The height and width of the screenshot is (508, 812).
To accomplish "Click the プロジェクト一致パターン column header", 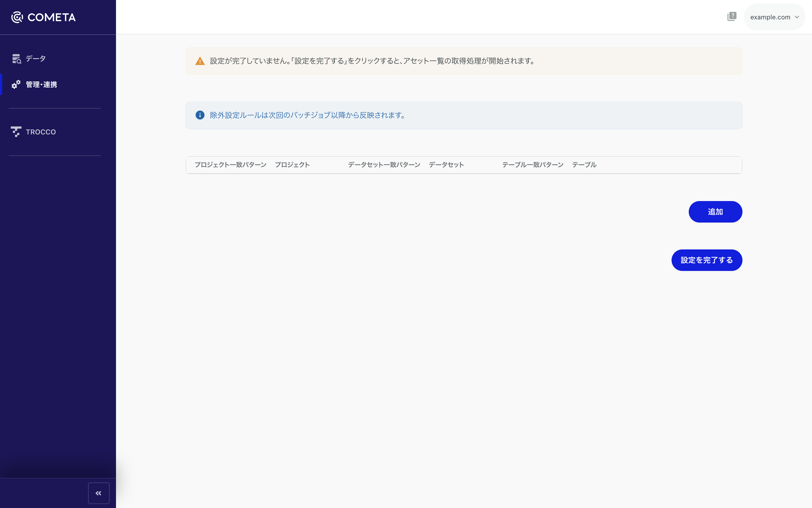I will (230, 164).
